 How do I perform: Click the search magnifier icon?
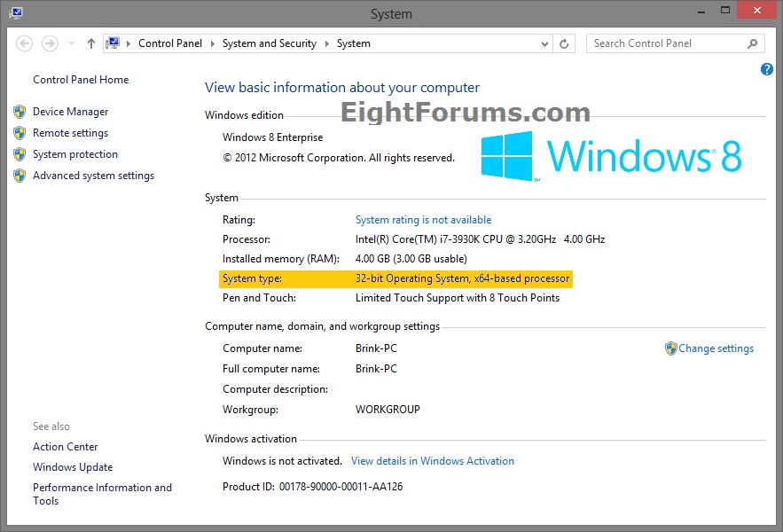pyautogui.click(x=753, y=43)
